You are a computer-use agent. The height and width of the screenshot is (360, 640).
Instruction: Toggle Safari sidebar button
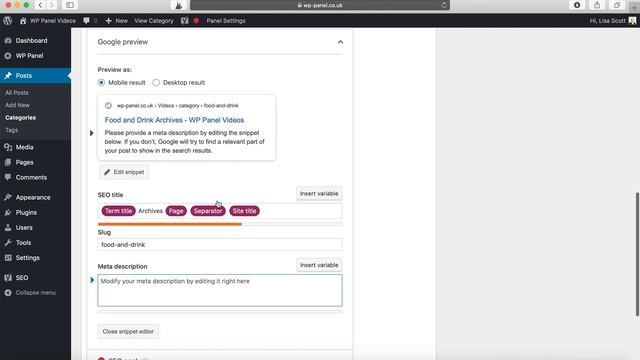click(x=70, y=5)
